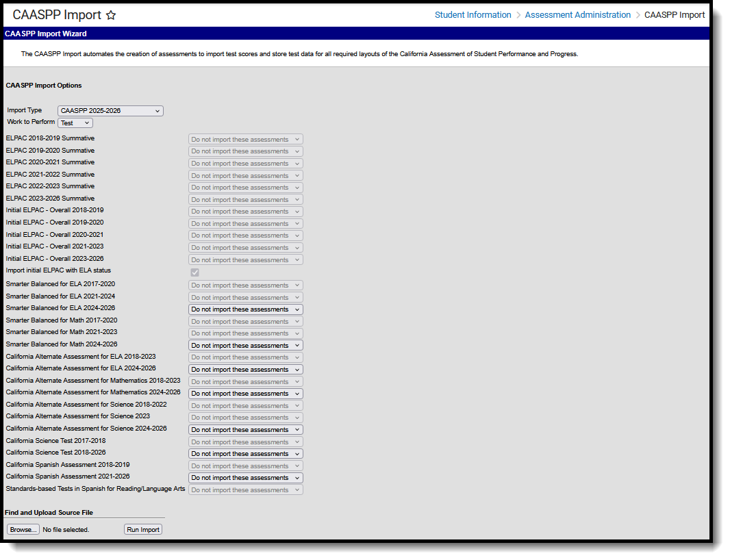Favorite CAASPP Import with the star icon
This screenshot has height=560, width=730.
[111, 15]
